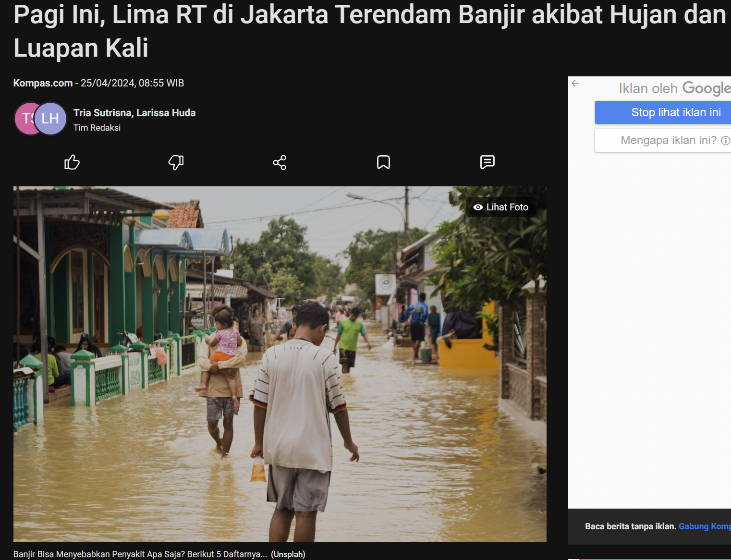Click the Kompas.com source link

coord(43,83)
